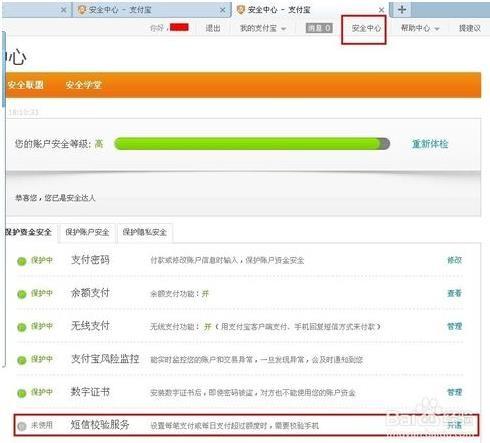490x443 pixels.
Task: Select 安全学堂 in the orange nav bar
Action: (x=83, y=85)
